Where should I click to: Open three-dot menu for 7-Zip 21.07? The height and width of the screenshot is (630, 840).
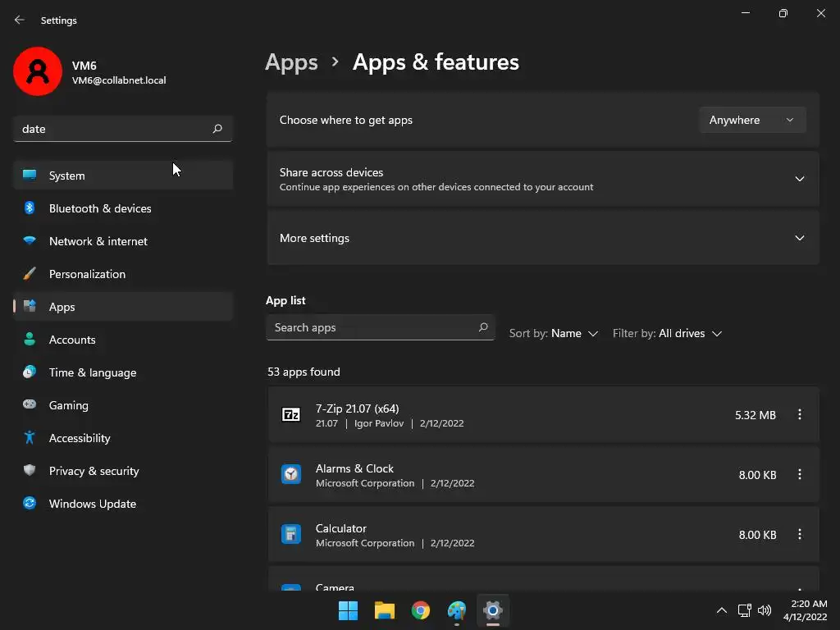800,415
